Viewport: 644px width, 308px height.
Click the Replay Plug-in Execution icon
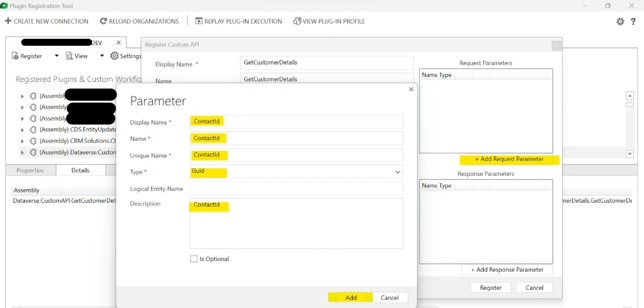coord(199,21)
